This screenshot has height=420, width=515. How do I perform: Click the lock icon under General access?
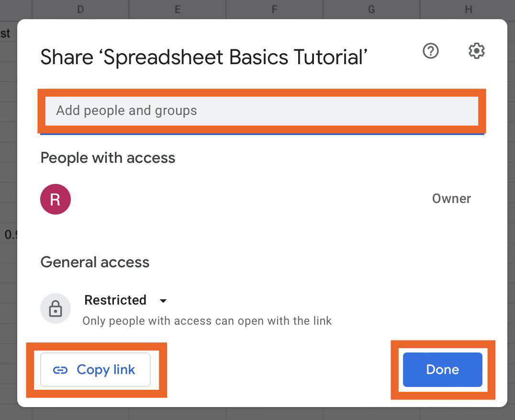coord(56,308)
